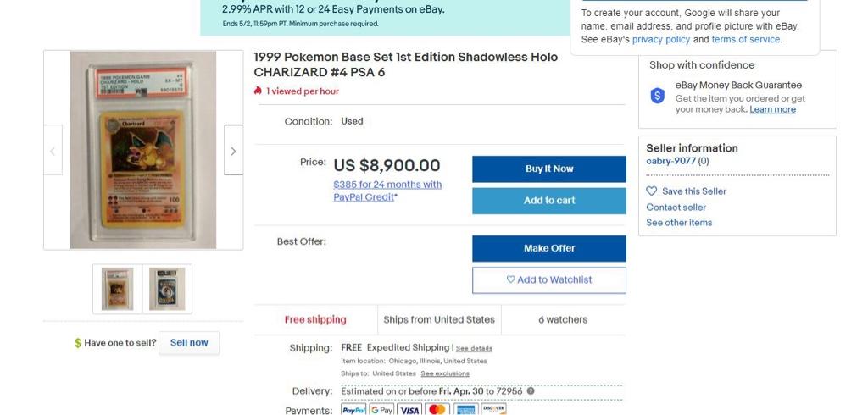
Task: Click the Mastercard payment logo
Action: [x=437, y=410]
